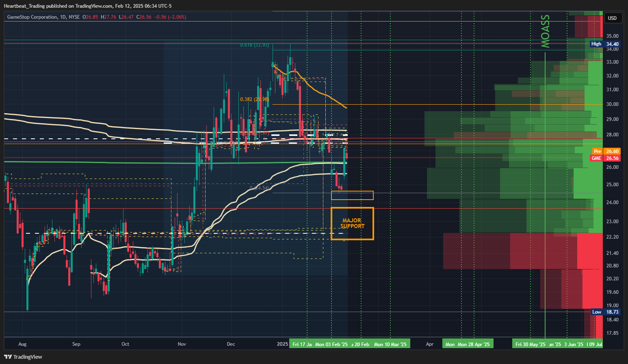Click the close value C26.56
The height and width of the screenshot is (364, 628).
(144, 17)
